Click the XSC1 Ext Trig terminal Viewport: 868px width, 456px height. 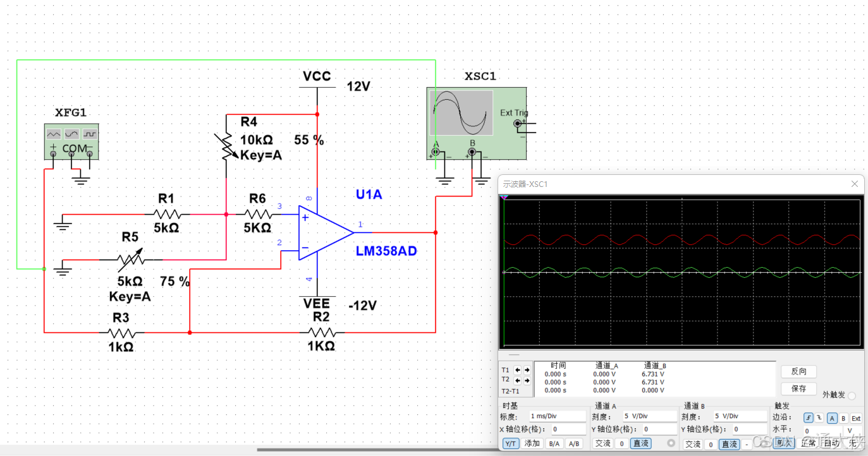point(518,124)
